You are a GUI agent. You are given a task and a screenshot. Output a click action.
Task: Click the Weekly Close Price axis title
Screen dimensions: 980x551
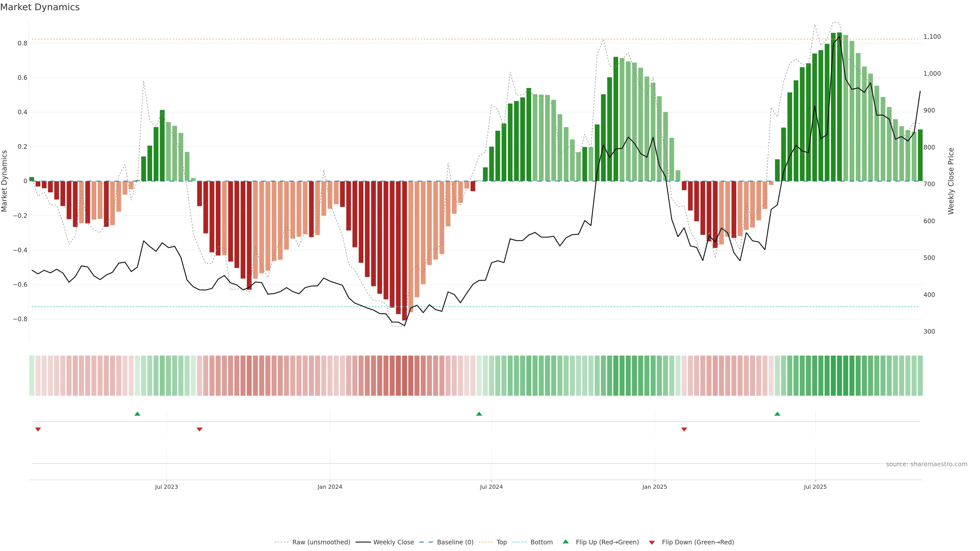951,181
